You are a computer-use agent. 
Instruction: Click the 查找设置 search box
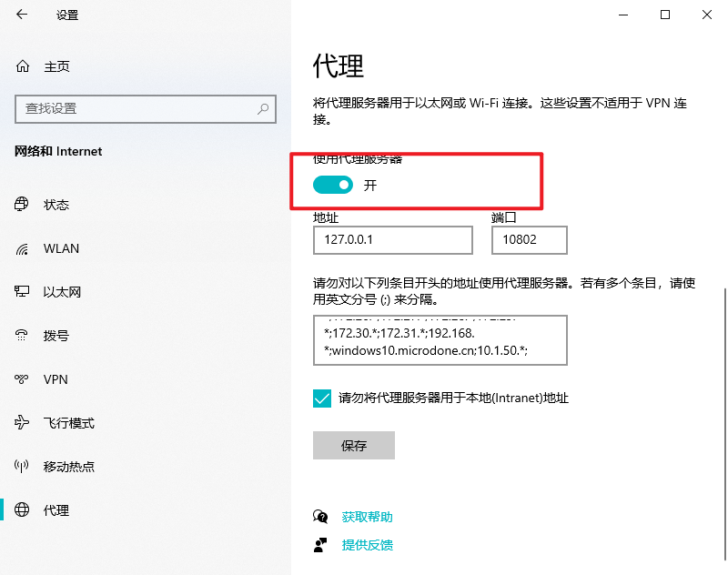click(146, 109)
